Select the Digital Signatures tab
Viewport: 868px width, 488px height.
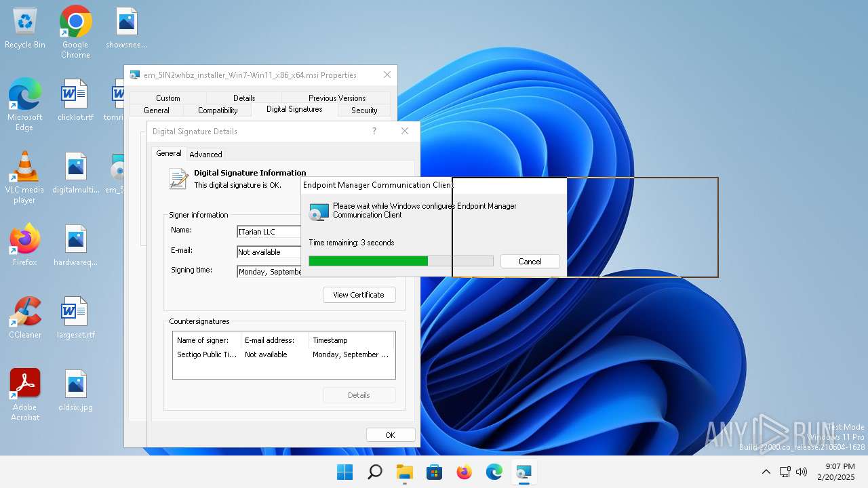294,109
